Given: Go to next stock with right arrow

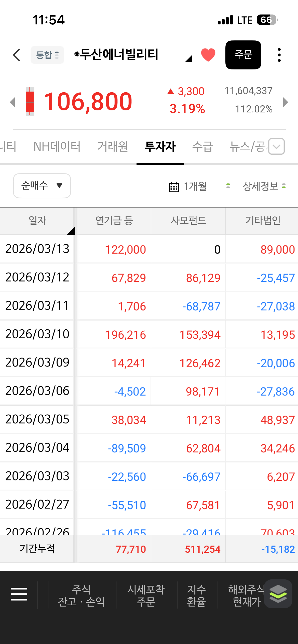Looking at the screenshot, I should click(286, 102).
